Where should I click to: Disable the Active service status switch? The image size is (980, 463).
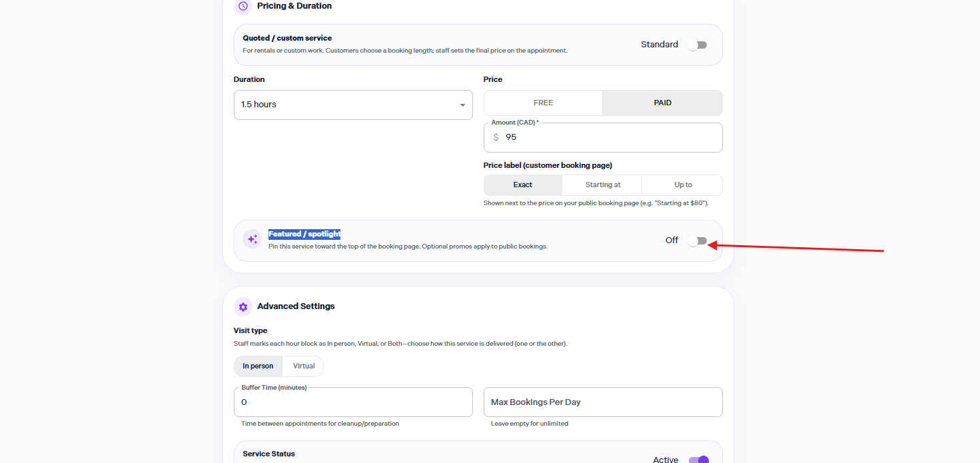coord(699,460)
